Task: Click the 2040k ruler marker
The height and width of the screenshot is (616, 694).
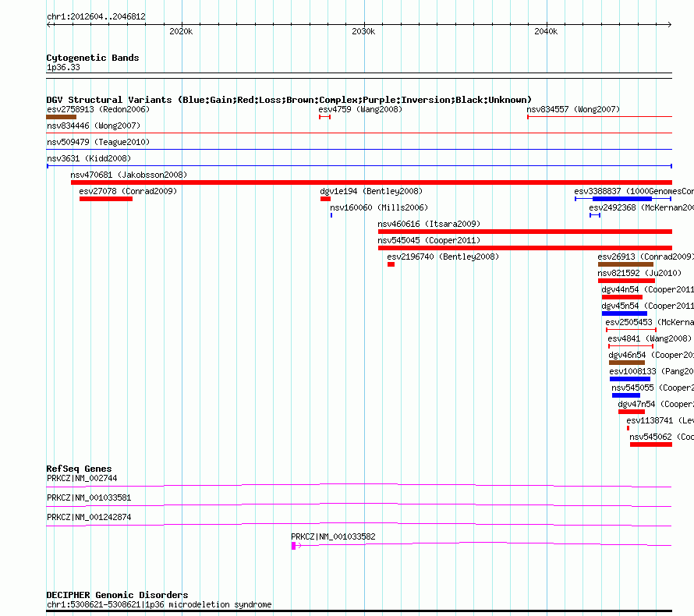Action: 546,31
